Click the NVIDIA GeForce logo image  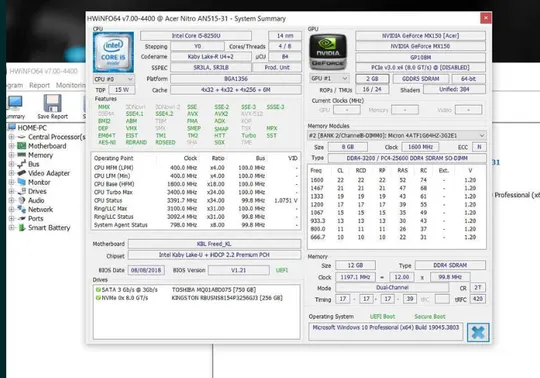point(328,52)
